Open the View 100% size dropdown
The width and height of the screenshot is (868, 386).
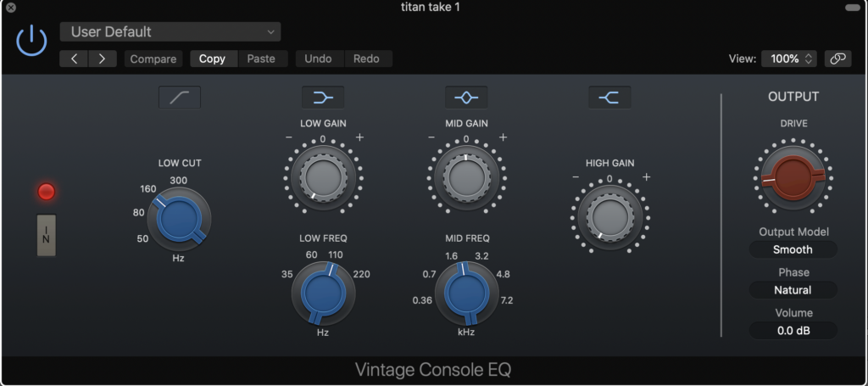(790, 59)
